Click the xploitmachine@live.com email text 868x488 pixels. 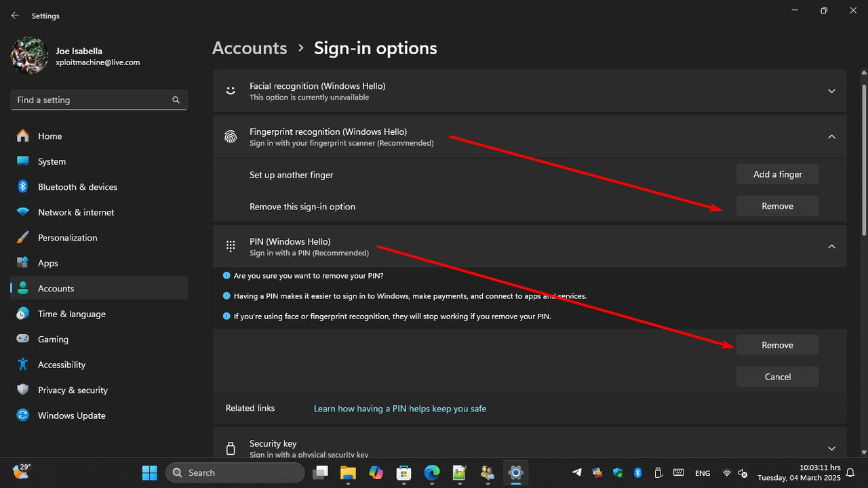click(x=98, y=62)
